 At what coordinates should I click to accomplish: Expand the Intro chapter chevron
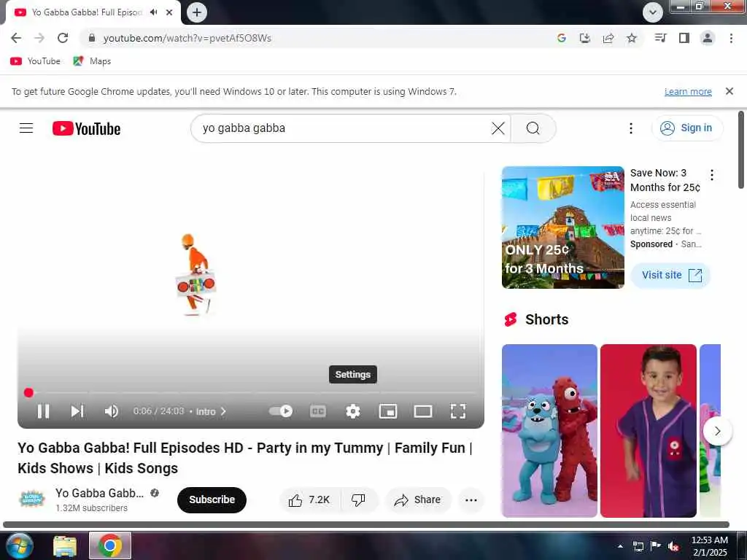tap(223, 411)
